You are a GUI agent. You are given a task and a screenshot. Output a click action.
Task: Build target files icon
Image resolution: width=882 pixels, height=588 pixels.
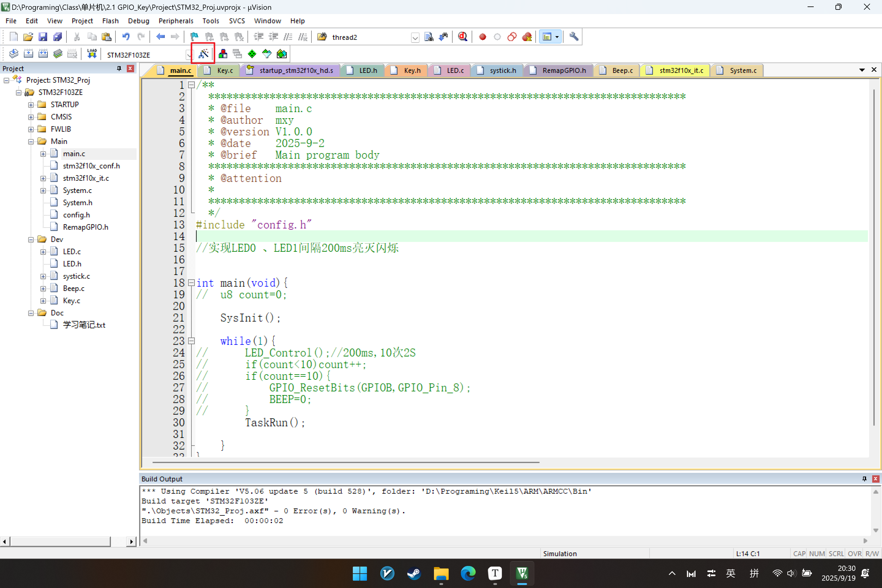[28, 54]
